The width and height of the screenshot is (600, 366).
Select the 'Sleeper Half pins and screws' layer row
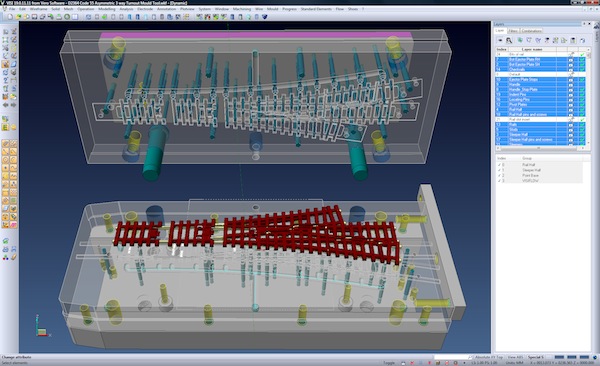pyautogui.click(x=540, y=139)
